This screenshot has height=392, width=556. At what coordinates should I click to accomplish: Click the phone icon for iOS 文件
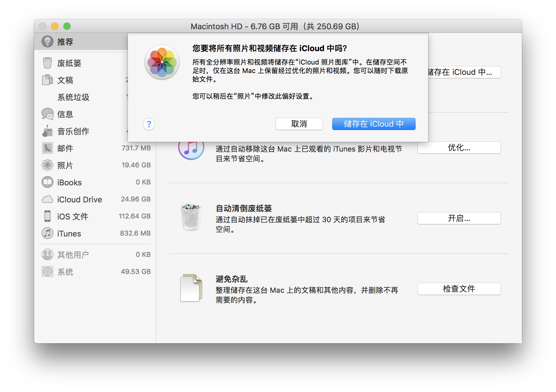coord(47,216)
